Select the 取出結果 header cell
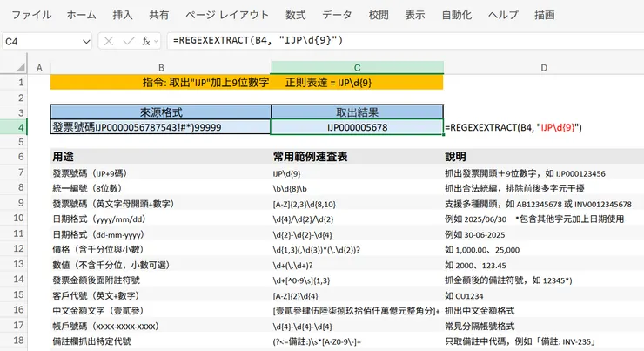This screenshot has height=351, width=644. 357,112
